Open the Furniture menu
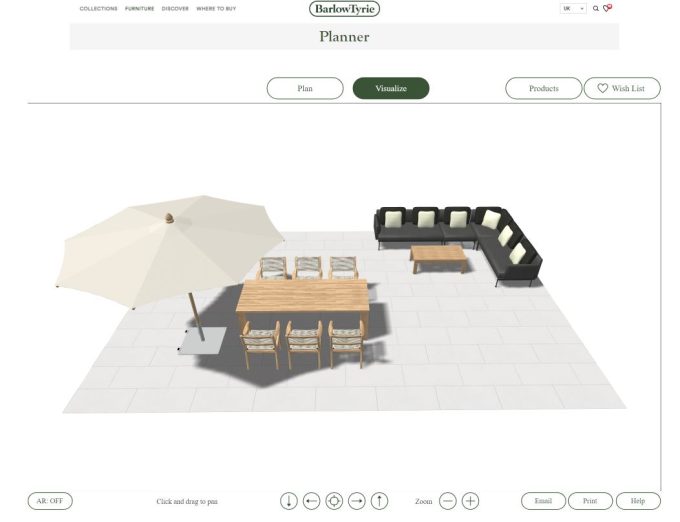 139,8
